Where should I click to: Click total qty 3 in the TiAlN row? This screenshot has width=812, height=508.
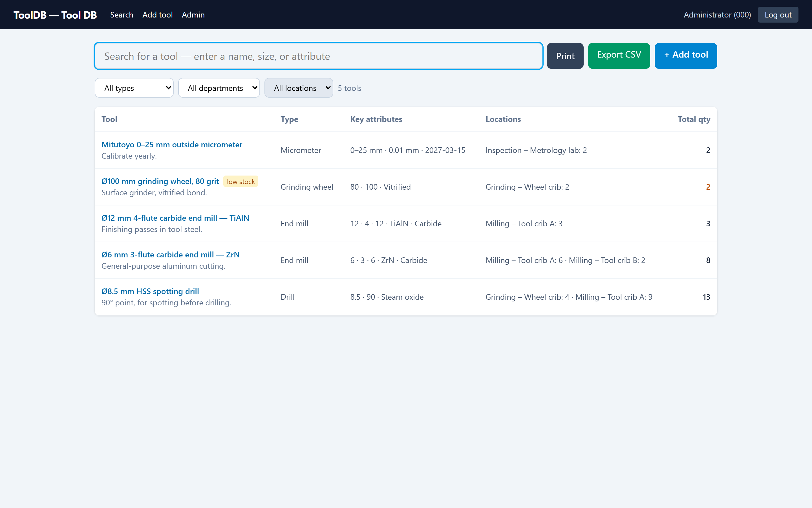click(708, 224)
